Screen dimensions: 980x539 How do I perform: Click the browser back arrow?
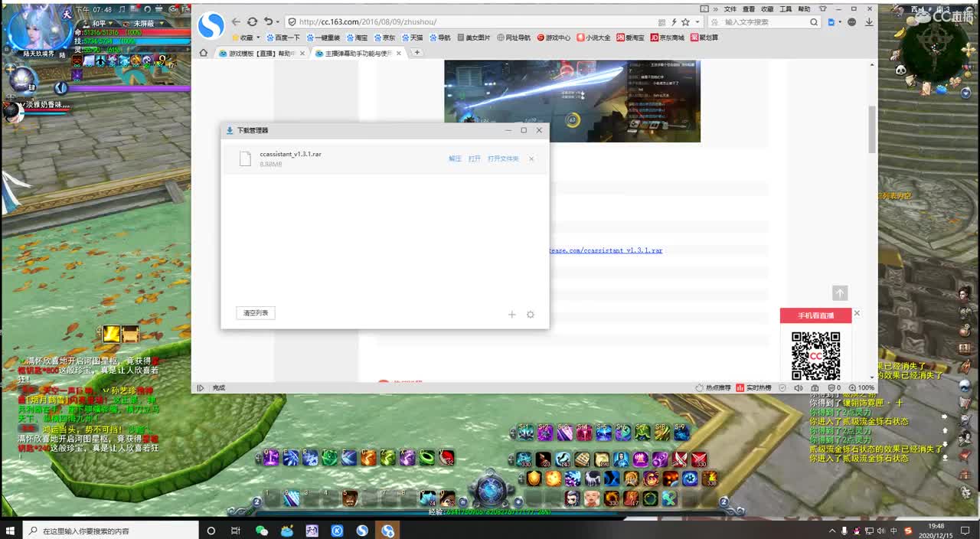236,22
